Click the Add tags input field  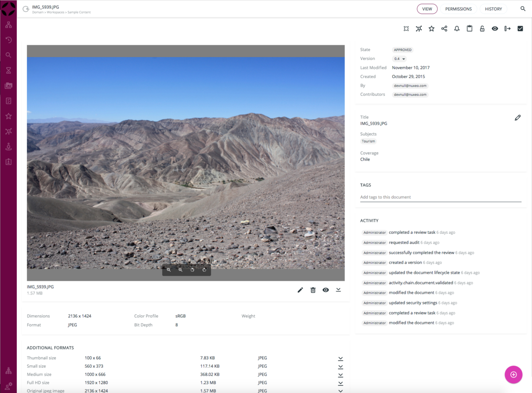[440, 197]
